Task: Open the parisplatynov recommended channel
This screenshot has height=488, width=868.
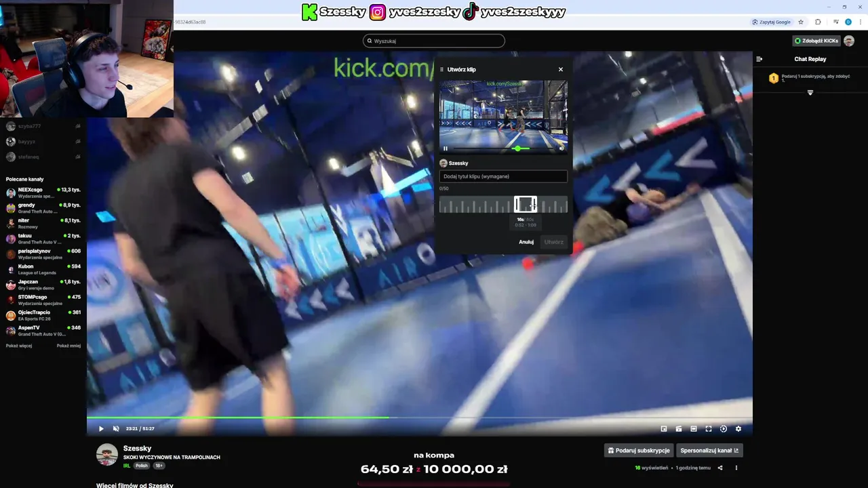Action: (x=43, y=254)
